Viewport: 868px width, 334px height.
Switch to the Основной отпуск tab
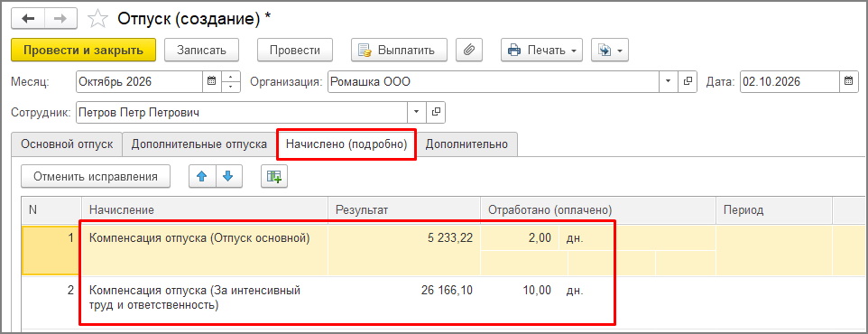click(67, 144)
